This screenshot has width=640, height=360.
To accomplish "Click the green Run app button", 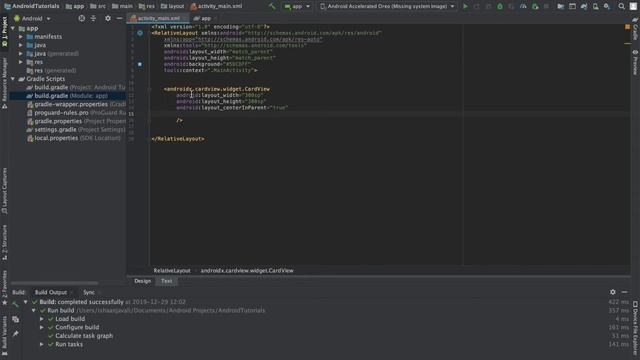I will [465, 7].
